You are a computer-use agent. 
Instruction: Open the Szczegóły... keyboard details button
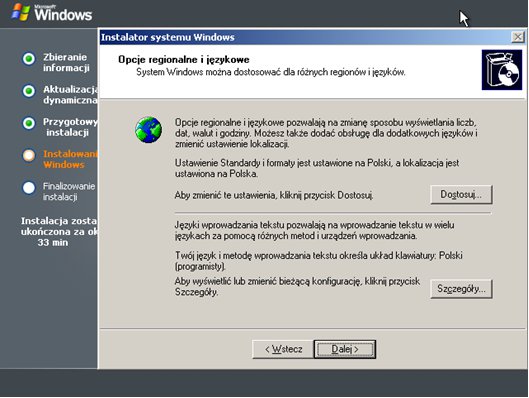(461, 289)
